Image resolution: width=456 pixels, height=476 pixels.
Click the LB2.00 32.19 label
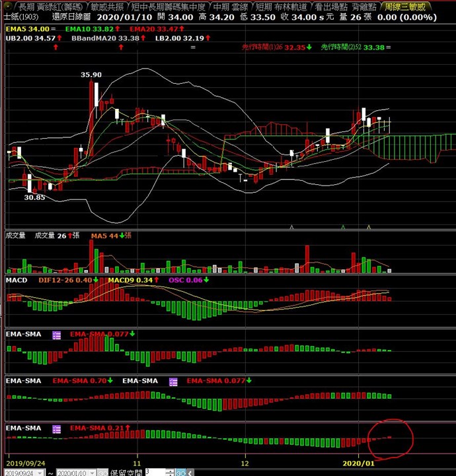[x=179, y=38]
